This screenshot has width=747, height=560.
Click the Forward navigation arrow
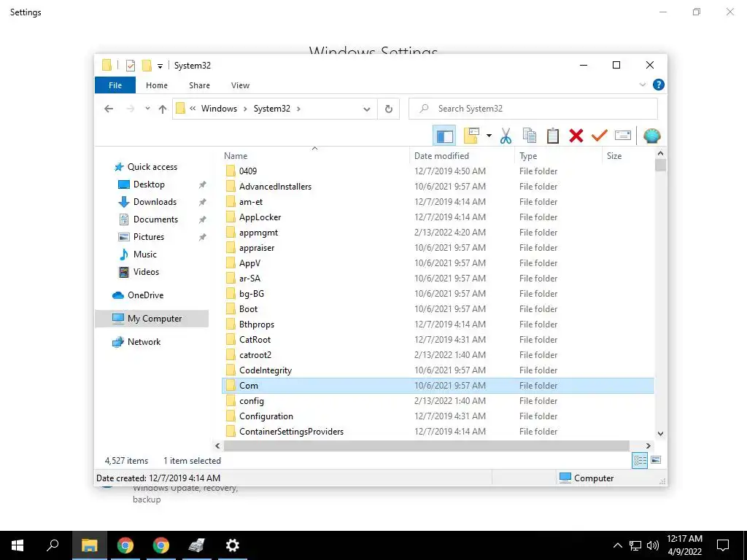(x=131, y=109)
